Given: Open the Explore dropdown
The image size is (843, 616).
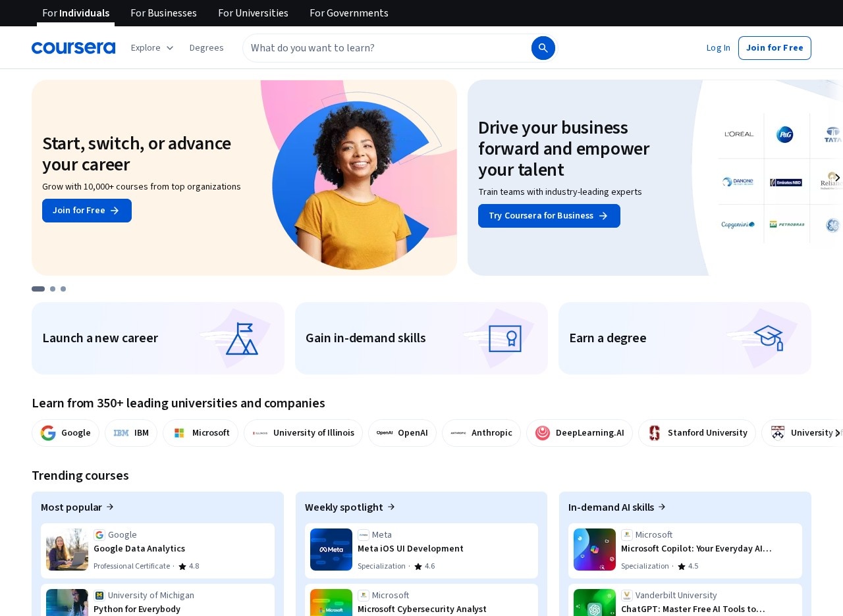Looking at the screenshot, I should 151,47.
